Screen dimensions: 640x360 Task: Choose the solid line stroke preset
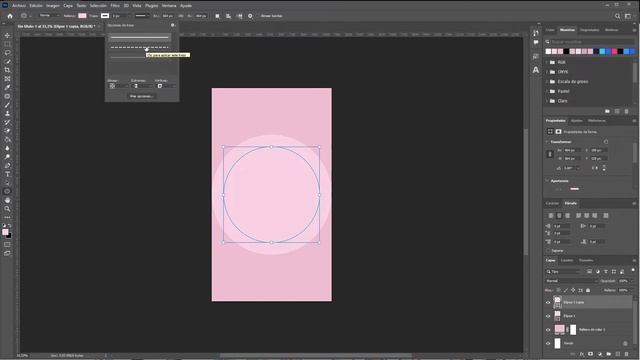tap(140, 38)
